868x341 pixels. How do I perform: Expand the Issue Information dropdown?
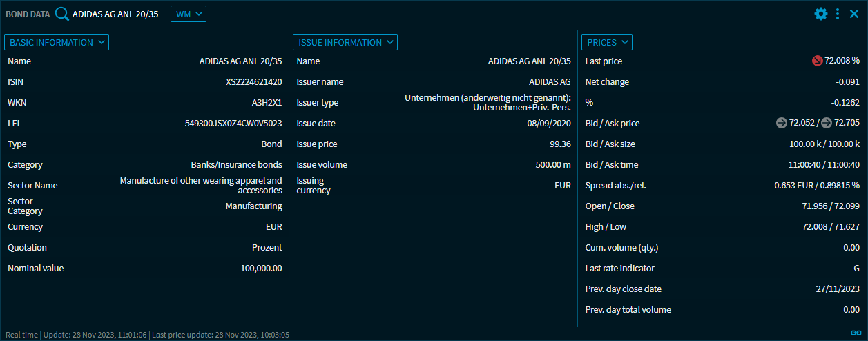click(x=345, y=42)
